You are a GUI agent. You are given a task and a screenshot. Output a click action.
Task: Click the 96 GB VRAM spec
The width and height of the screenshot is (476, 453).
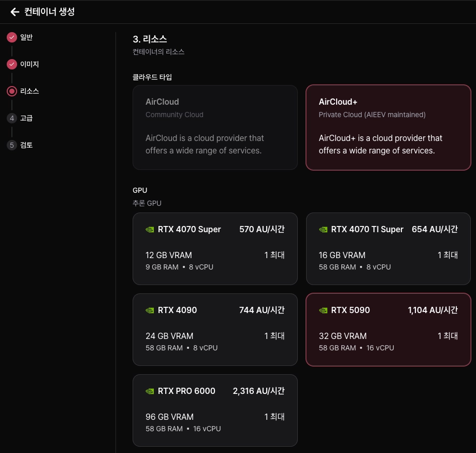click(x=169, y=417)
